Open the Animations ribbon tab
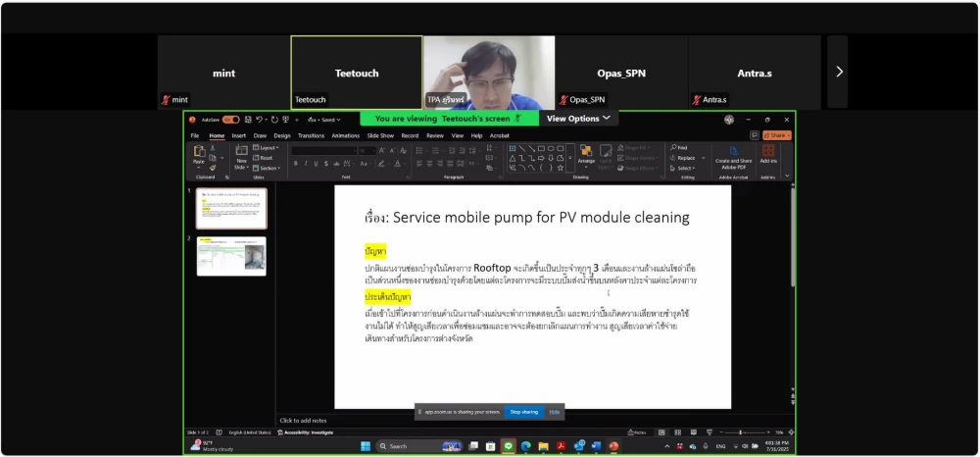The height and width of the screenshot is (457, 980). pos(346,135)
